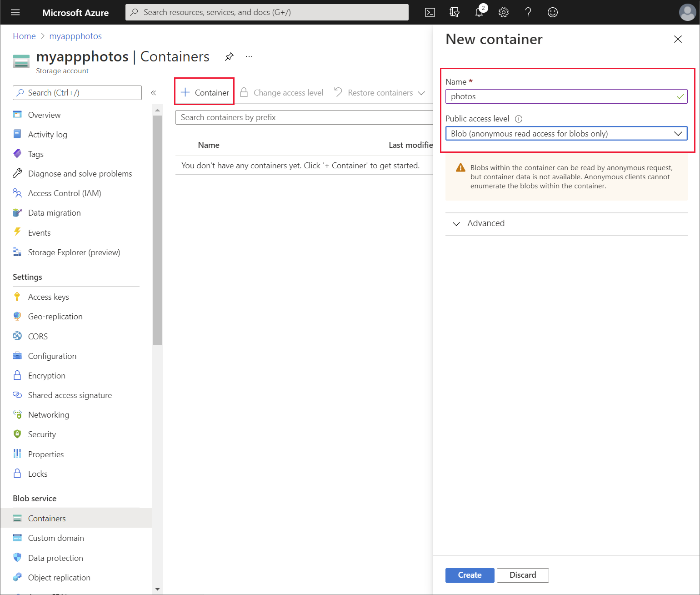Click the Create button
700x595 pixels.
point(470,575)
